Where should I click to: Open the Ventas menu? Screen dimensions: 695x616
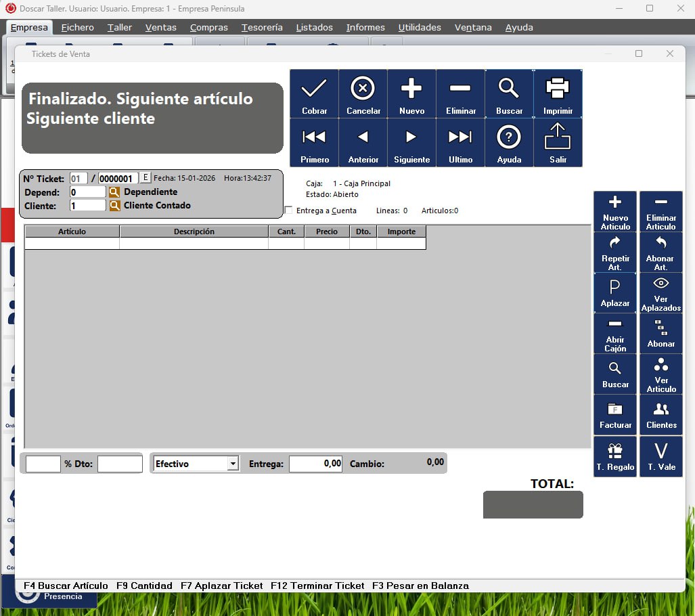[160, 28]
